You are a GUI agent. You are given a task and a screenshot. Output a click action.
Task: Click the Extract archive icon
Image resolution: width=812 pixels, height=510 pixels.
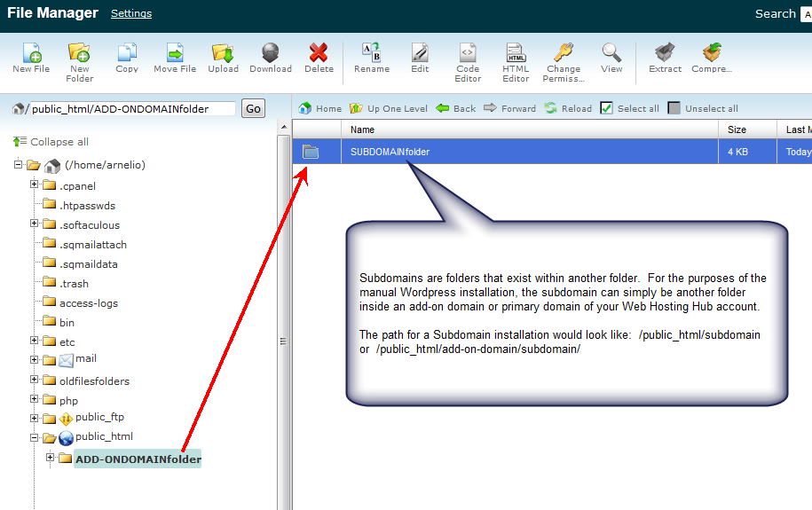tap(665, 53)
